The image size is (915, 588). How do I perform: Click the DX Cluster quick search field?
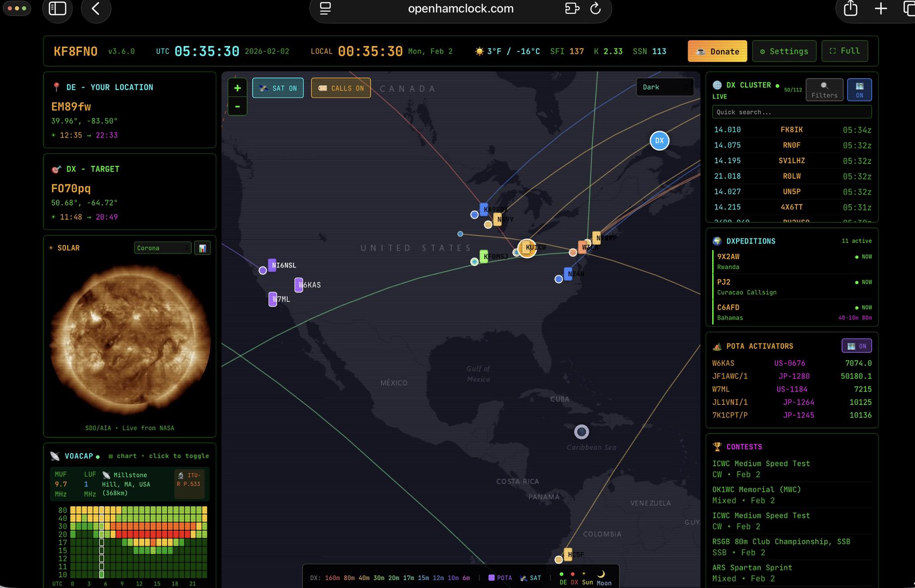(791, 112)
